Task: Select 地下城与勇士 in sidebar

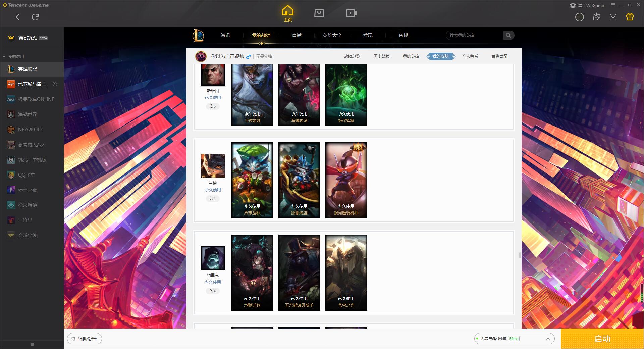Action: (32, 84)
